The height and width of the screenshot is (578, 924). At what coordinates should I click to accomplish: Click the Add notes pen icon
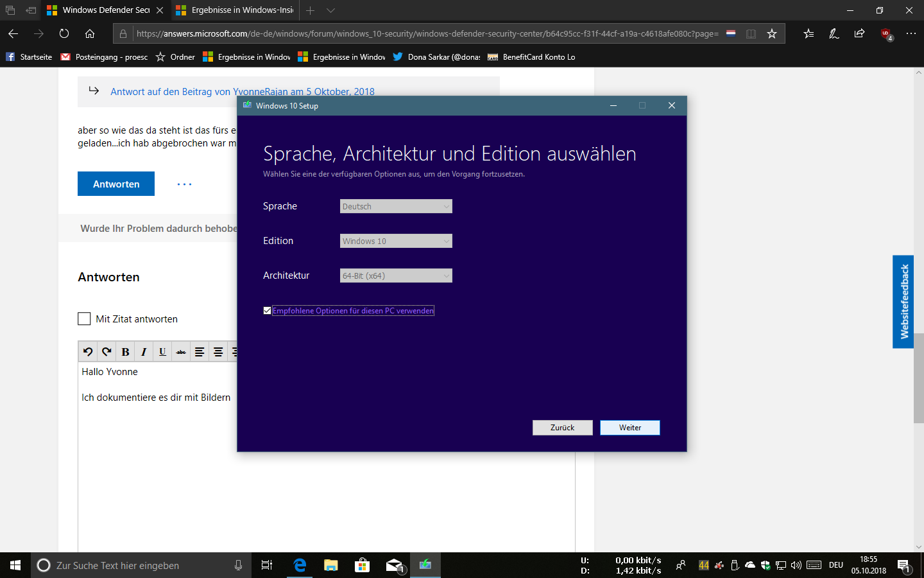(834, 33)
